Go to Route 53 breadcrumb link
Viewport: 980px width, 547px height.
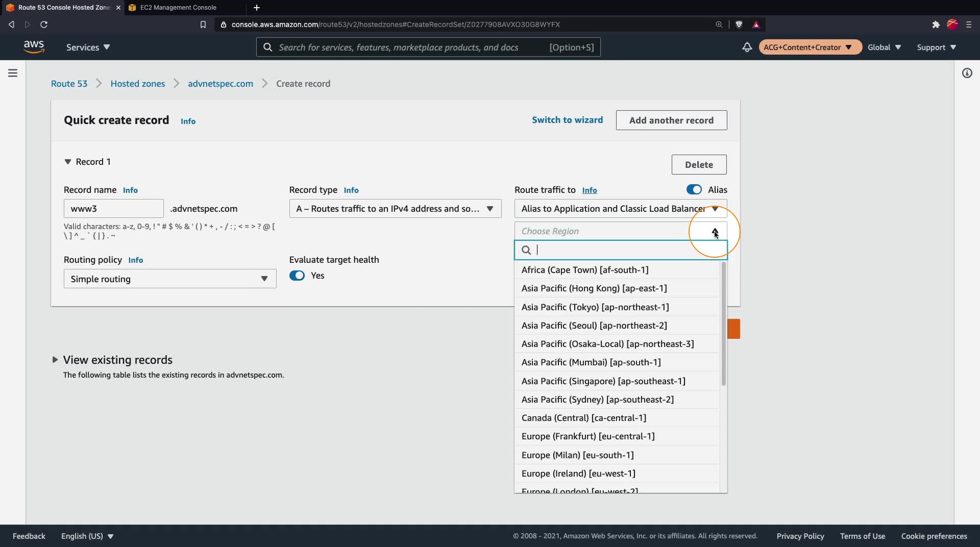point(69,84)
